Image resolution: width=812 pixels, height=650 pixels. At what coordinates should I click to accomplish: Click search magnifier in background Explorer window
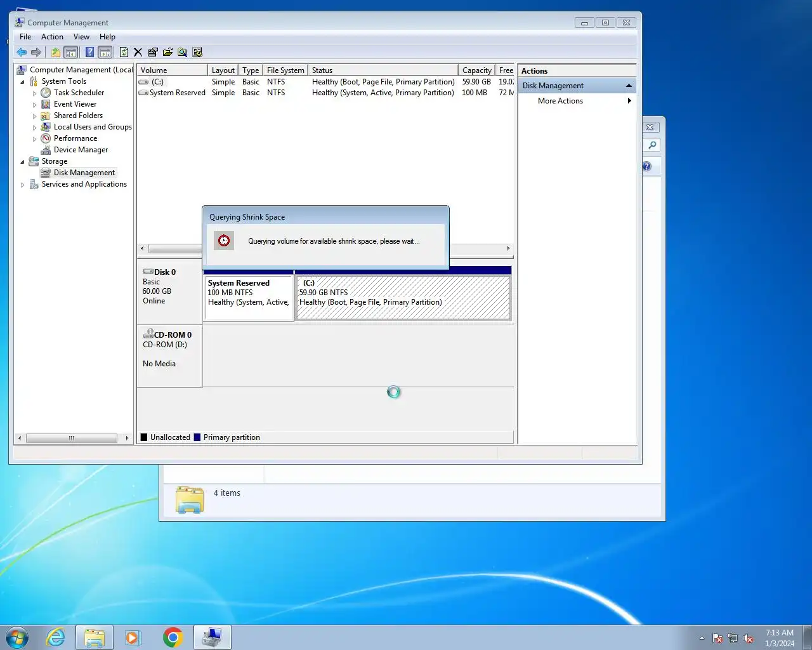point(652,145)
